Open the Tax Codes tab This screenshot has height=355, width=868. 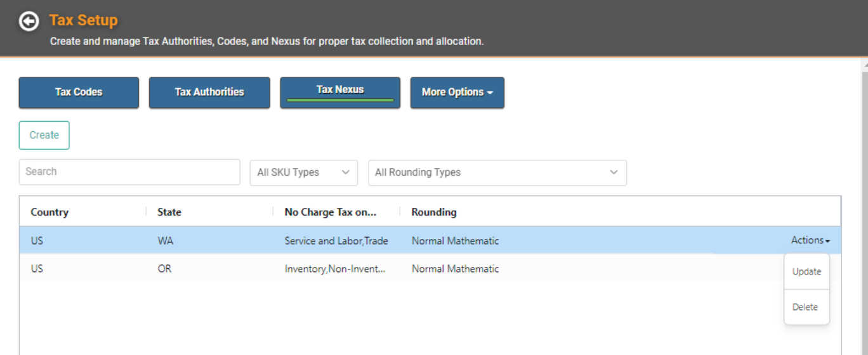pyautogui.click(x=79, y=93)
